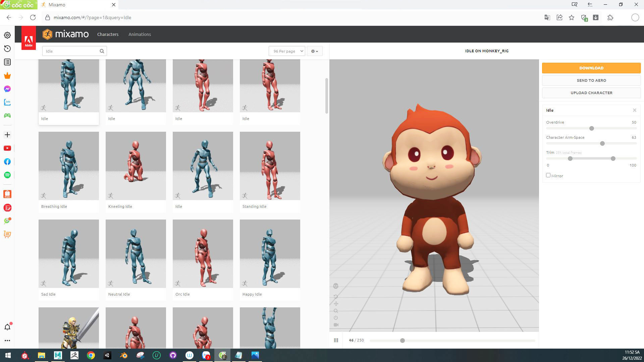Select the Orc Idle animation thumbnail
This screenshot has width=644, height=362.
[x=203, y=254]
